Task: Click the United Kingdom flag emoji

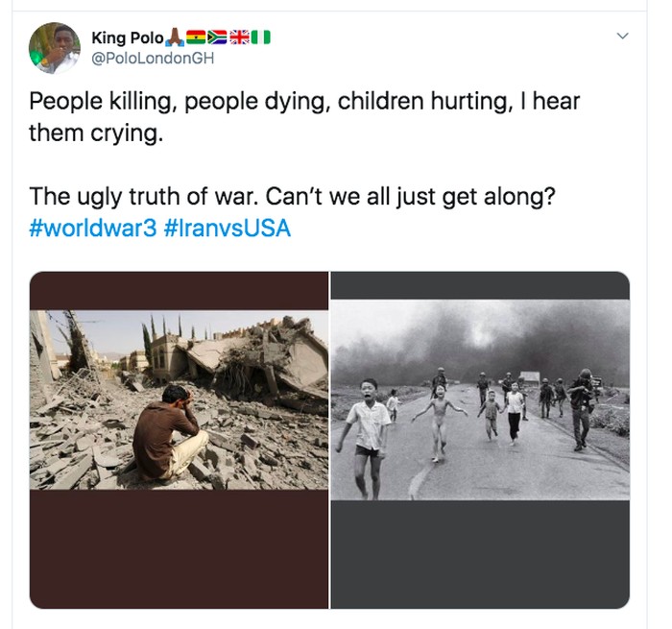Action: point(239,37)
